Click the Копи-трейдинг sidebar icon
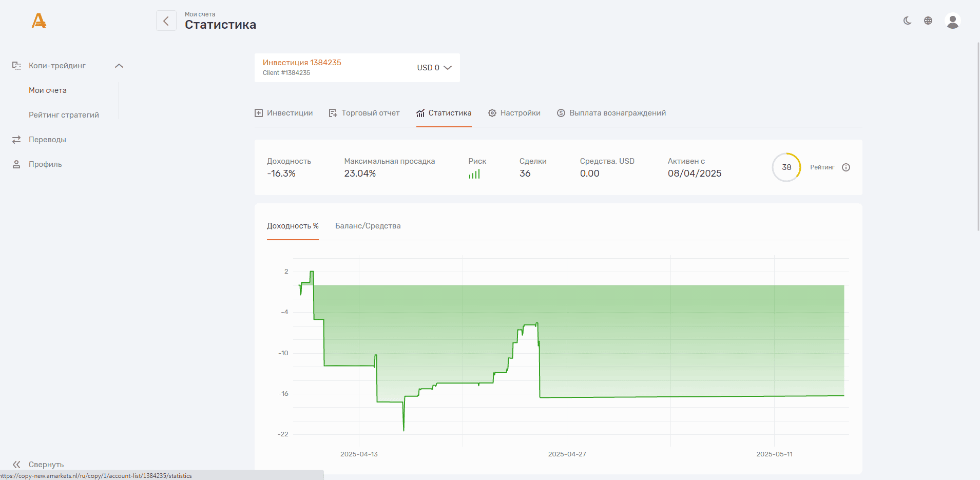The height and width of the screenshot is (480, 980). click(16, 66)
